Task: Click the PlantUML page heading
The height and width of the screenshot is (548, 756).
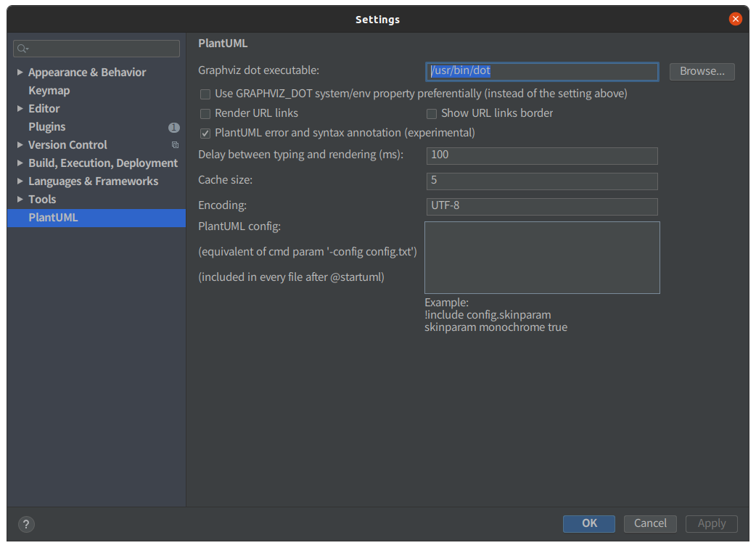Action: tap(223, 44)
